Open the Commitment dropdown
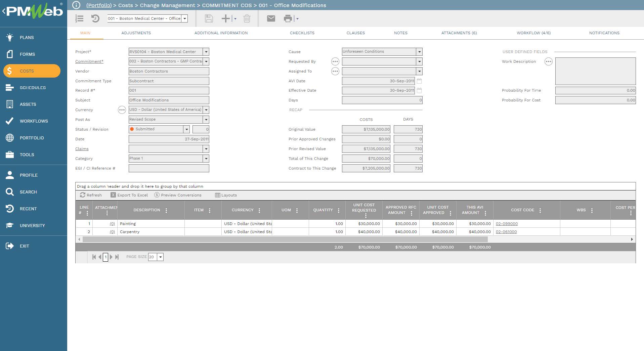Viewport: 644px width, 351px height. point(206,61)
